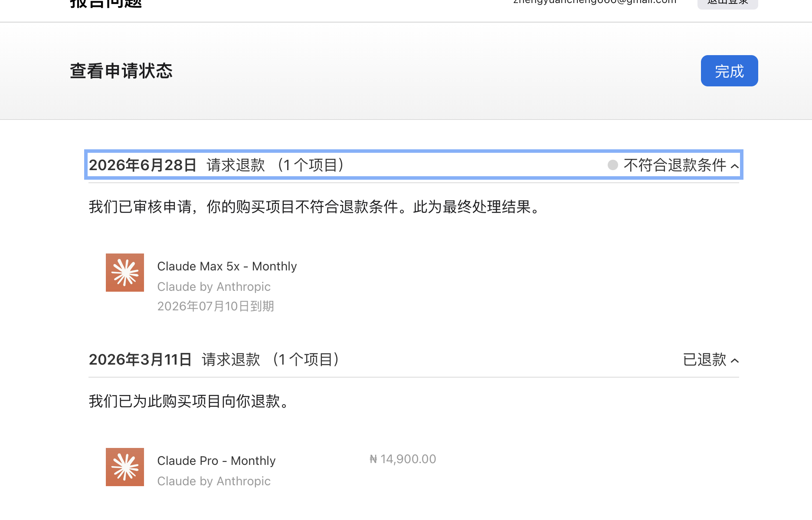Click chevron beside 已退款 status
This screenshot has width=812, height=520.
point(735,360)
